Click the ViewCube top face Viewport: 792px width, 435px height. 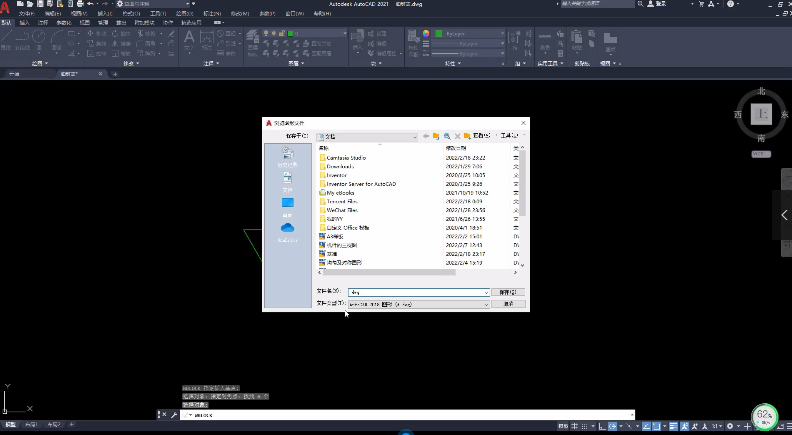click(x=761, y=114)
